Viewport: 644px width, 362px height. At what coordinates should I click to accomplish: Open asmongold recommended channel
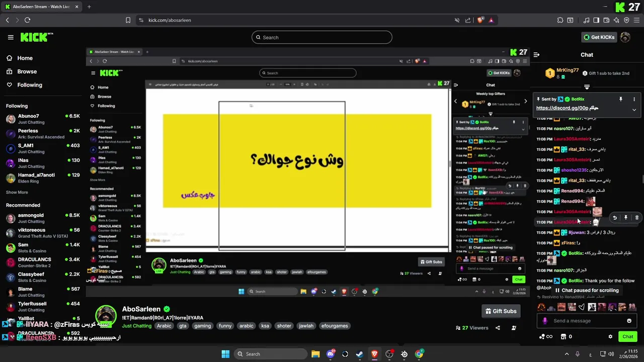[43, 218]
